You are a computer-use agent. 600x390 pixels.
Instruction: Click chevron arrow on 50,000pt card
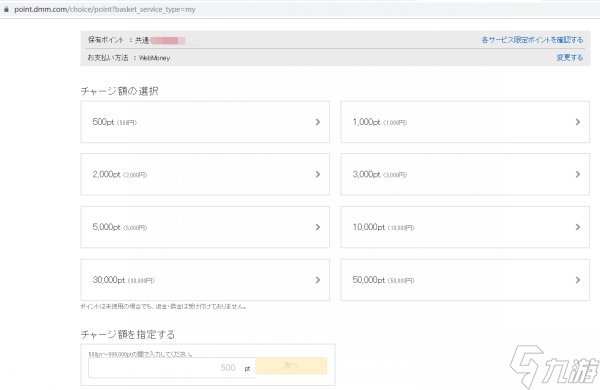pyautogui.click(x=578, y=280)
